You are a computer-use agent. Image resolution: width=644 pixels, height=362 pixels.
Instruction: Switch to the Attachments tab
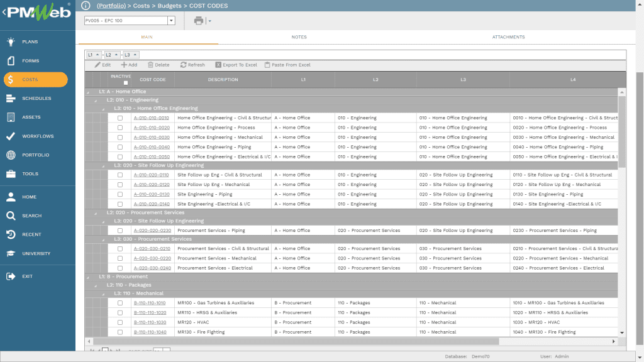pos(508,37)
